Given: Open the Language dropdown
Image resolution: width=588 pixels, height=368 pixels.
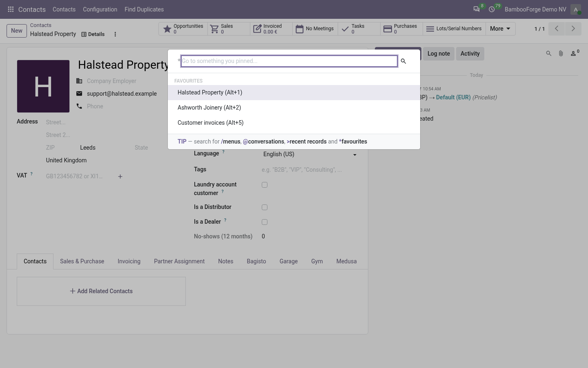Looking at the screenshot, I should coord(310,154).
